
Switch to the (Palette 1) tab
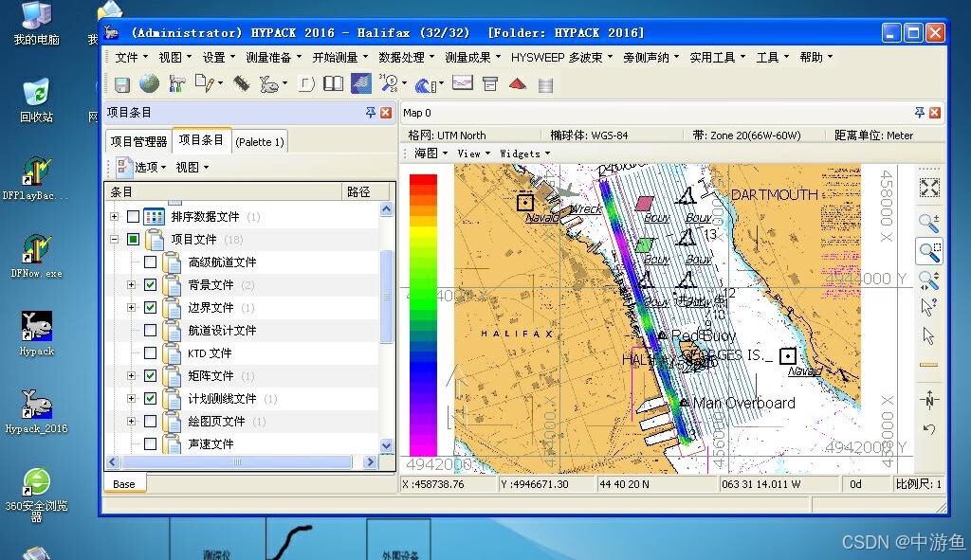click(260, 142)
